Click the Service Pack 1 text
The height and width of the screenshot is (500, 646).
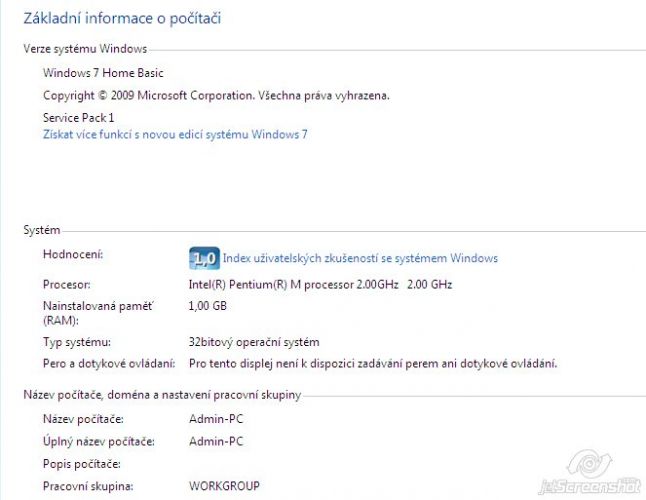pos(78,118)
